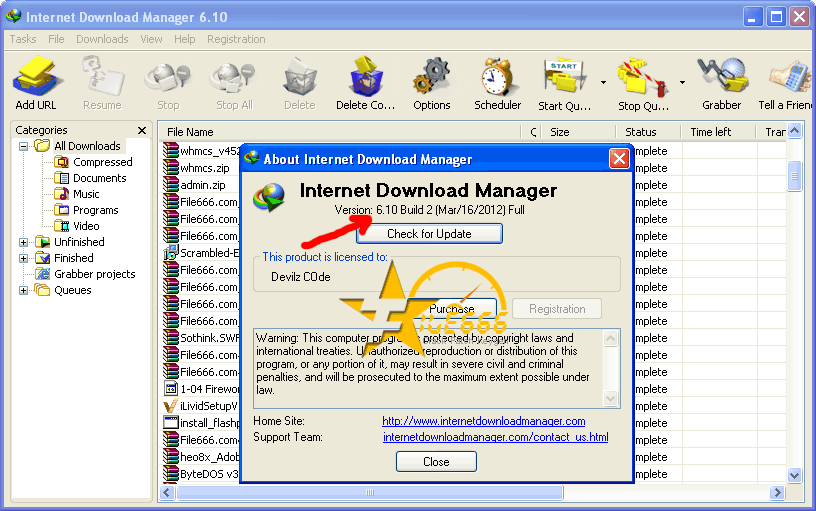
Task: Click the horizontal scrollbar left arrow
Action: tap(167, 492)
